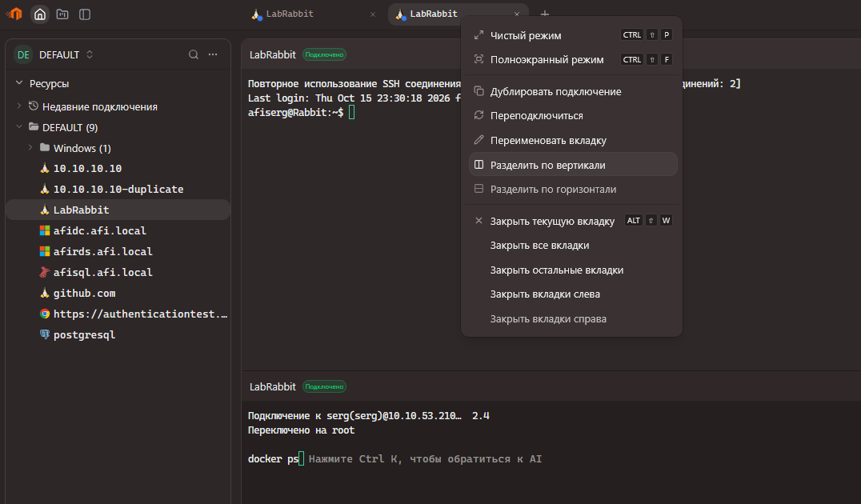Viewport: 861px width, 504px height.
Task: Choose Переименовать вкладку
Action: [573, 141]
